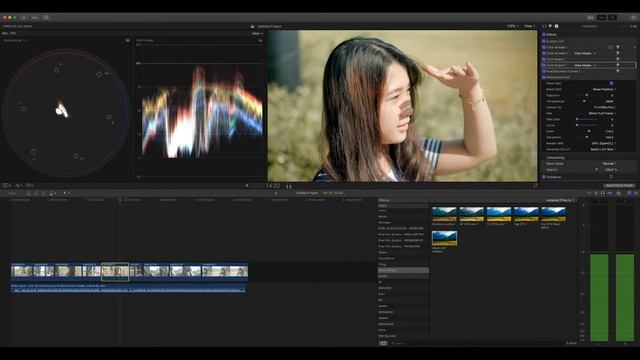Open the Keyword Editor key icon
Screen dimensions: 640x360
click(34, 18)
